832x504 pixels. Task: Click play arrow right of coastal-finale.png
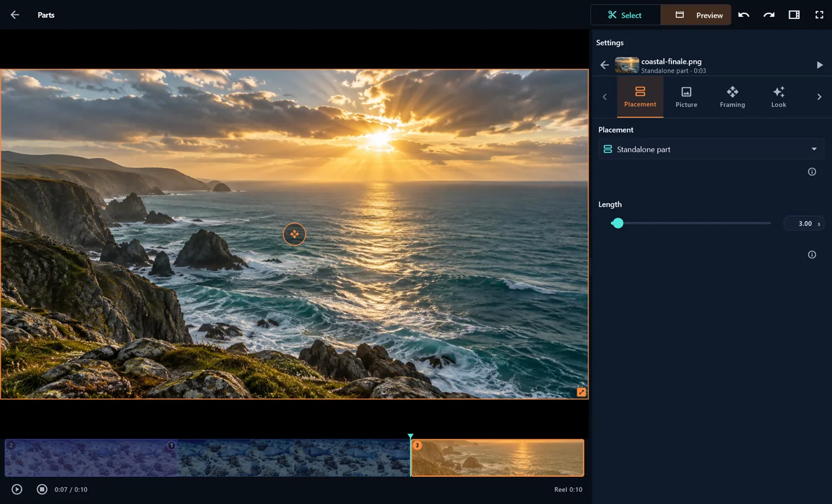(x=819, y=65)
